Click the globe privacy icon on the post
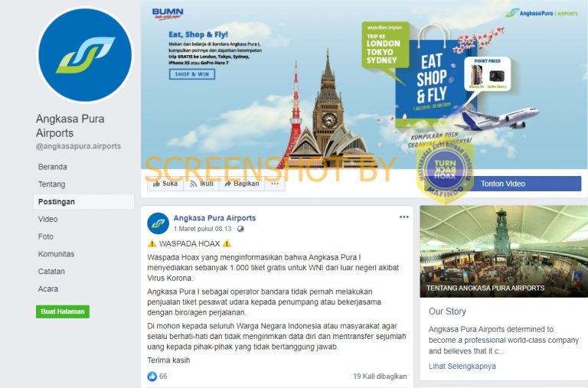 240,229
